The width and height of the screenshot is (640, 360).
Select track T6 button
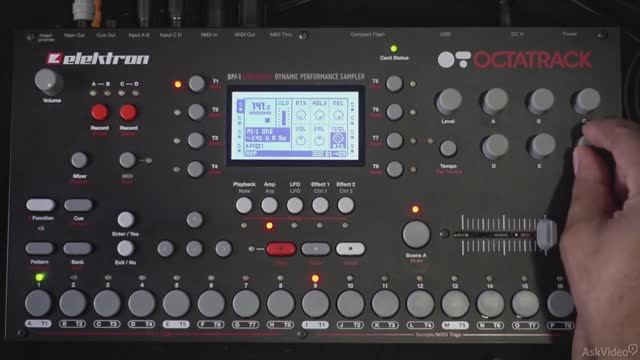pyautogui.click(x=394, y=112)
